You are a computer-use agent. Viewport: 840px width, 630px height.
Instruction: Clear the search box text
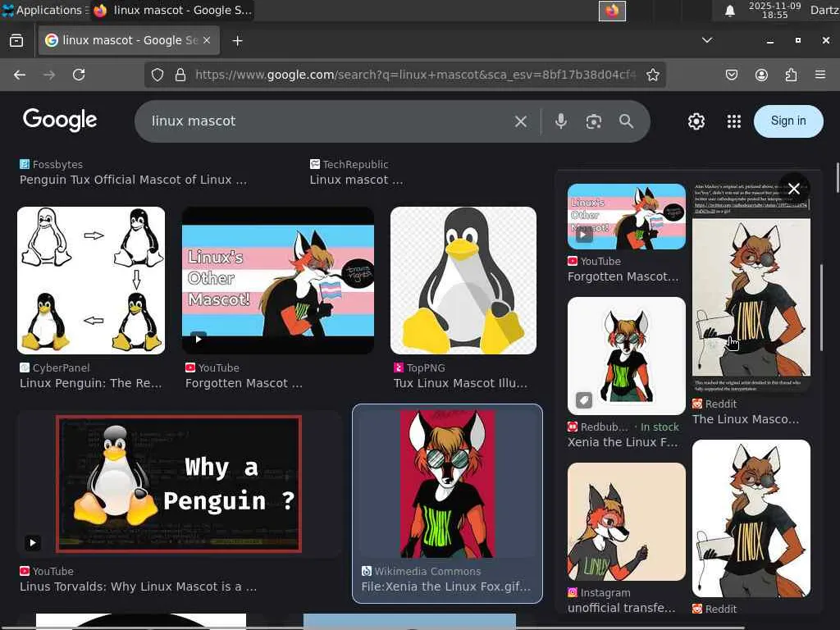[521, 121]
